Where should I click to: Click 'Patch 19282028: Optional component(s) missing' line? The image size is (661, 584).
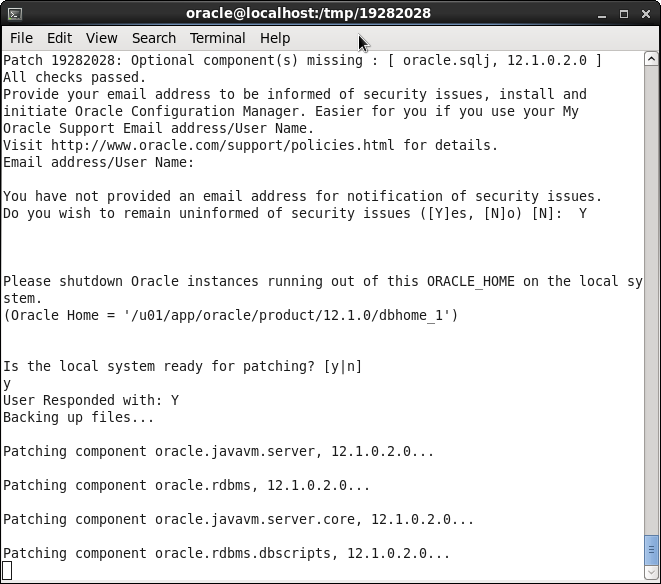[303, 61]
